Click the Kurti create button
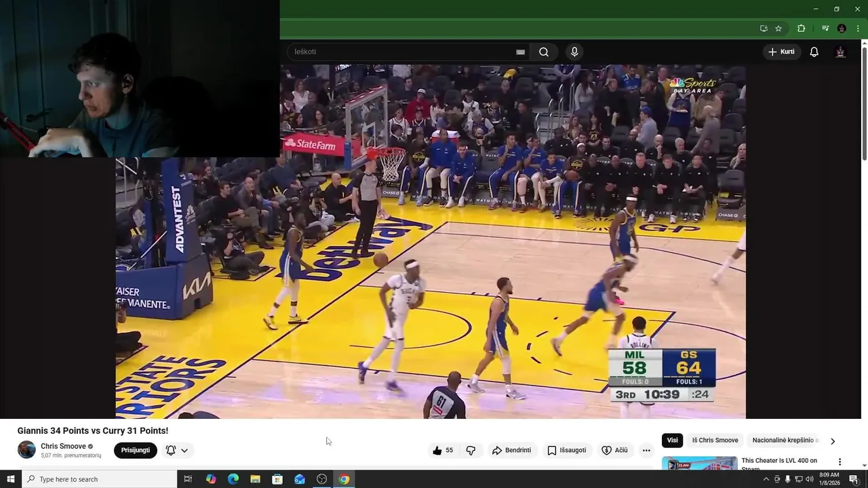868x488 pixels. (781, 52)
